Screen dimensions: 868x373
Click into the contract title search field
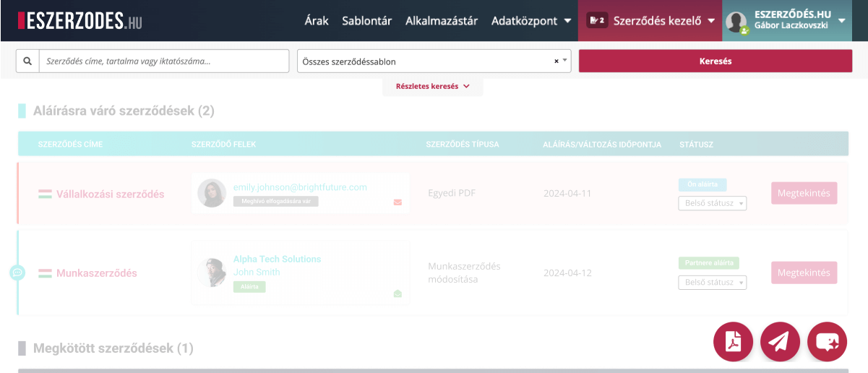click(163, 61)
